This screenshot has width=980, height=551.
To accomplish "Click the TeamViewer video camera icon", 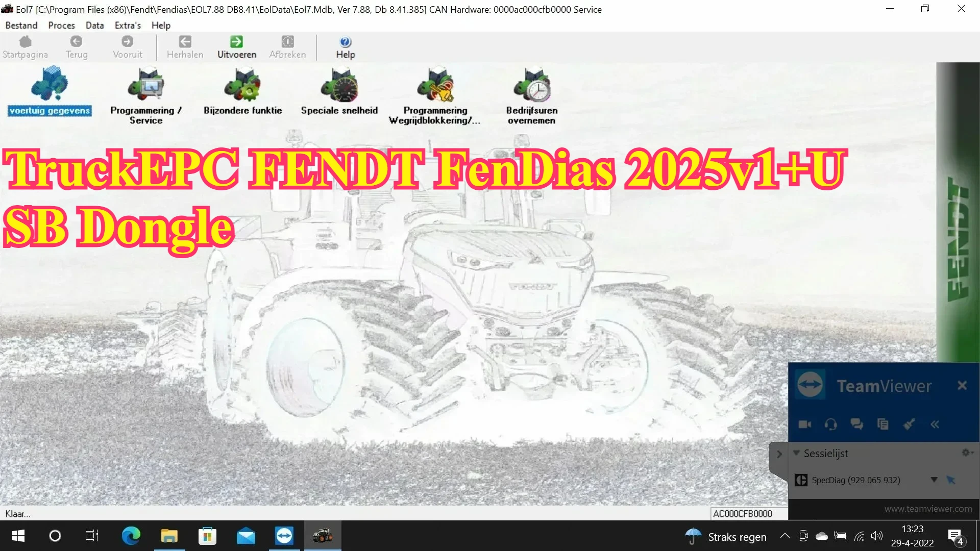I will pyautogui.click(x=805, y=424).
